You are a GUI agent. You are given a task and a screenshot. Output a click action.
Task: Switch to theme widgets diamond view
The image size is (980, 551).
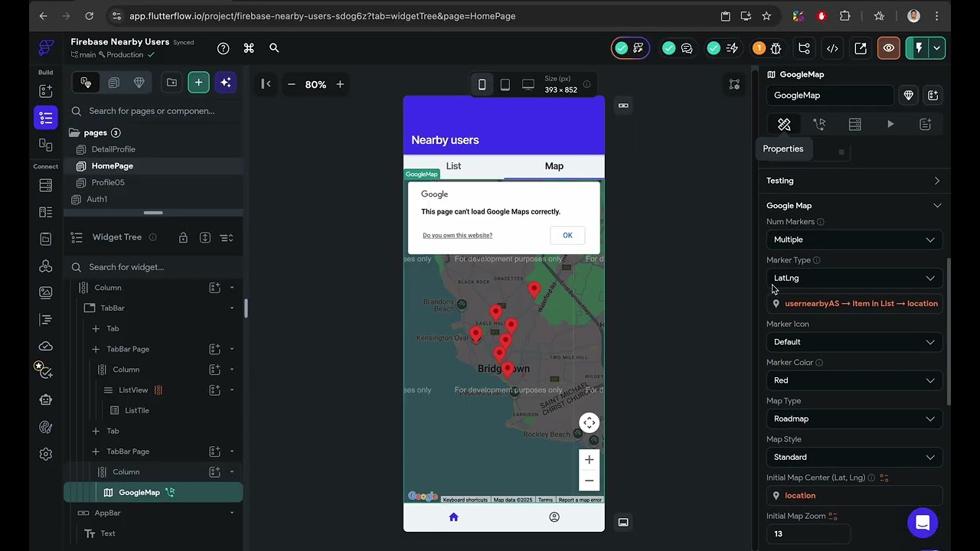click(139, 83)
